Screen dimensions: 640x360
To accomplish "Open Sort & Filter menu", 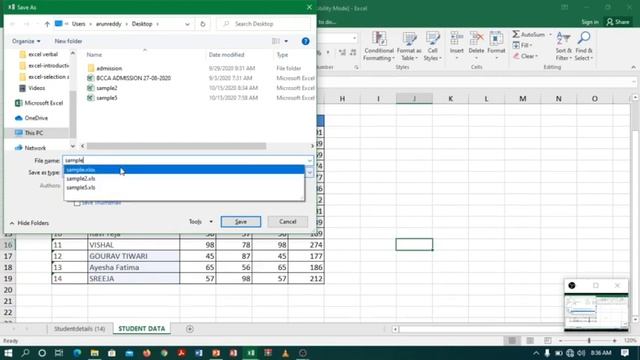I will pyautogui.click(x=564, y=47).
